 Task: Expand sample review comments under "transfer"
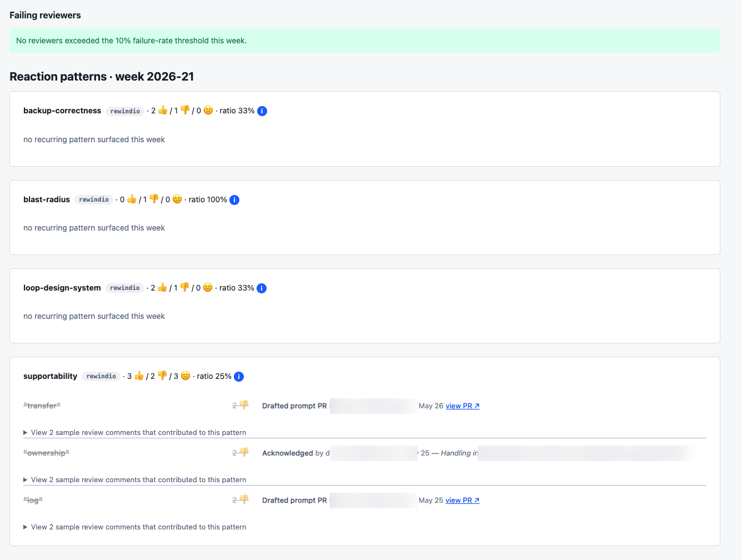click(x=135, y=433)
